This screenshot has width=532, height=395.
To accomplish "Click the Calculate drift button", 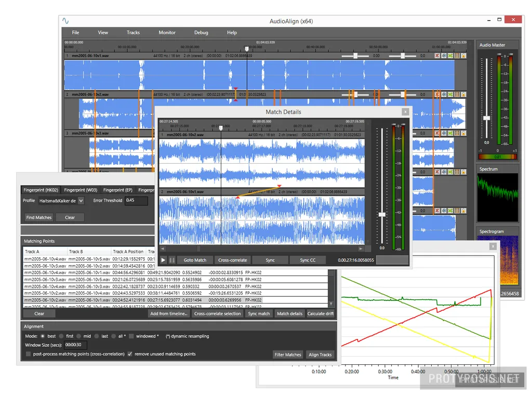I will (x=321, y=313).
